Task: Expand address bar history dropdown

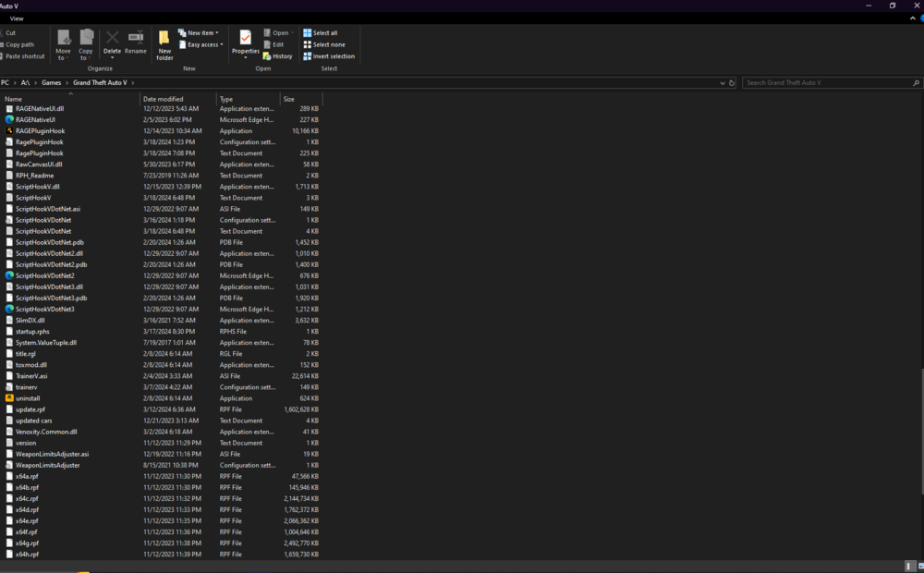Action: coord(723,83)
